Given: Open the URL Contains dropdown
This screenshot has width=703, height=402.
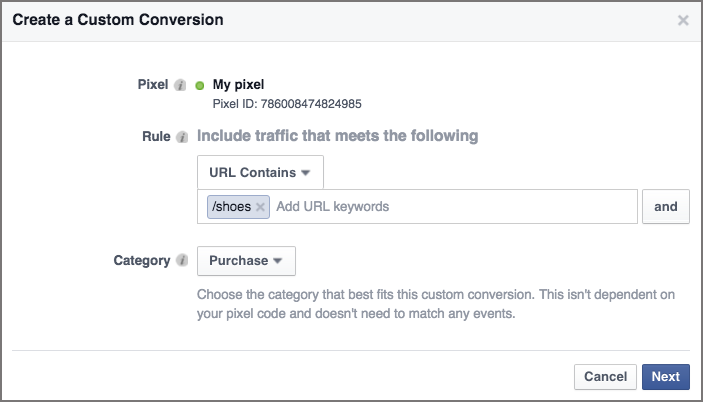Looking at the screenshot, I should point(260,172).
